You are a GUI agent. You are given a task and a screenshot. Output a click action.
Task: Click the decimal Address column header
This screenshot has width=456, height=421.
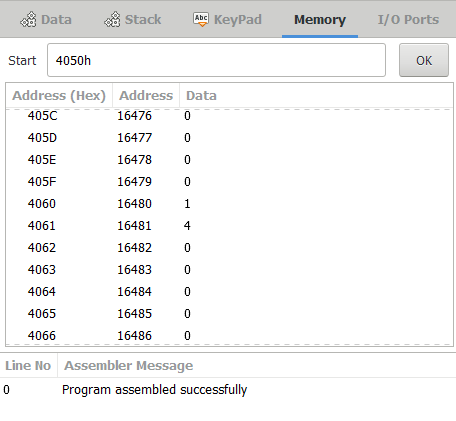[146, 96]
